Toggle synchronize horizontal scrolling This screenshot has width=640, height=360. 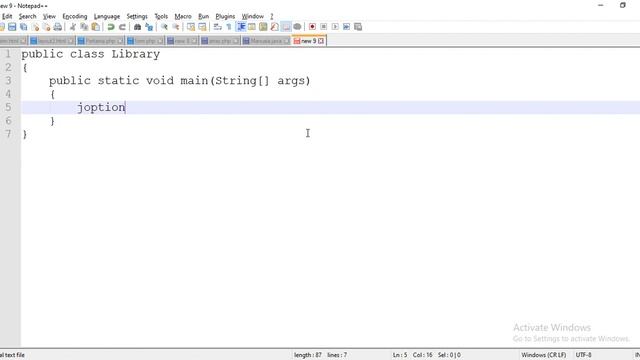tap(202, 27)
